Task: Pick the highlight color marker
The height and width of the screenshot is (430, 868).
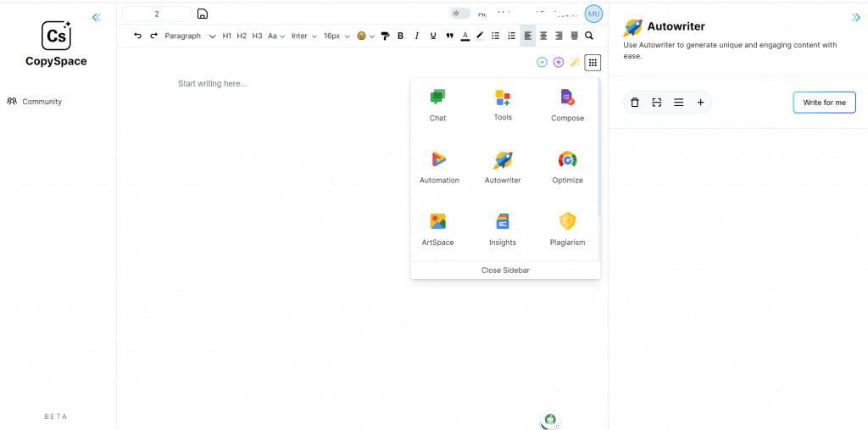Action: click(480, 36)
